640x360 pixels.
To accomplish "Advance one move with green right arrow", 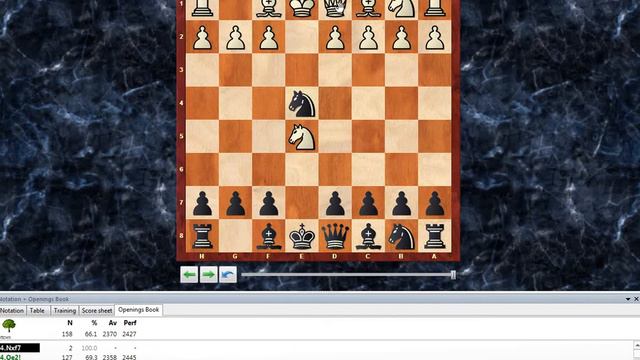I will click(208, 275).
